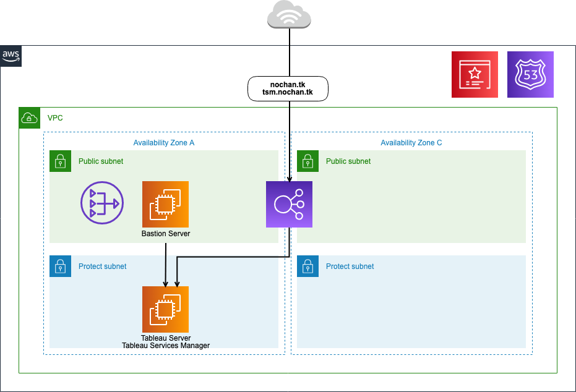Click the green lock icon in Zone A Public subnet
This screenshot has width=576, height=392.
[x=60, y=161]
